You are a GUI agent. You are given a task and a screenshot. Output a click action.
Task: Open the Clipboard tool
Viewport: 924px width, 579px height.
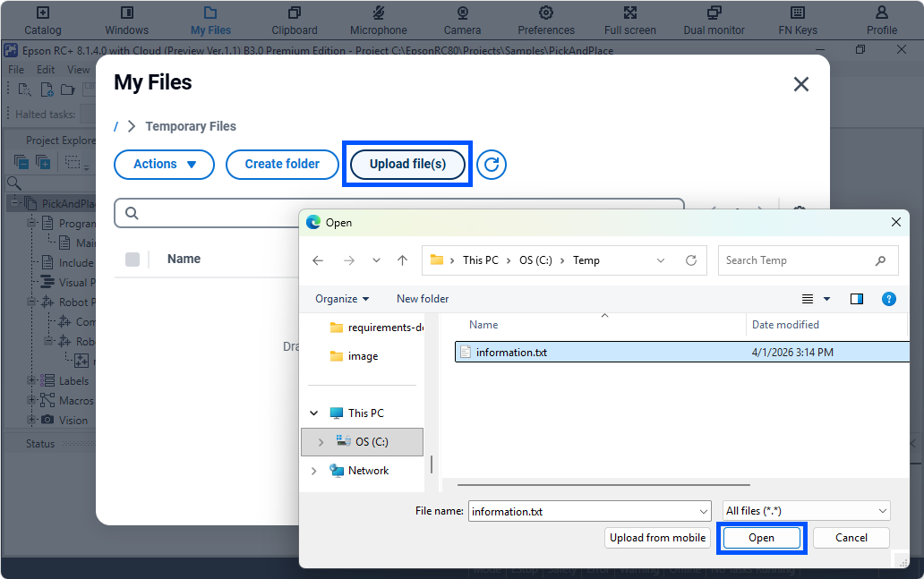click(294, 21)
